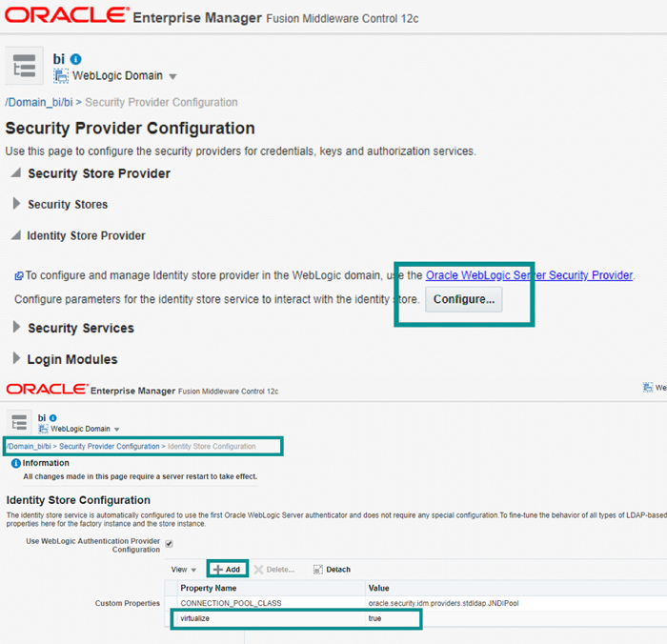The image size is (667, 644).
Task: Collapse the Identity Store Provider section
Action: [x=16, y=234]
